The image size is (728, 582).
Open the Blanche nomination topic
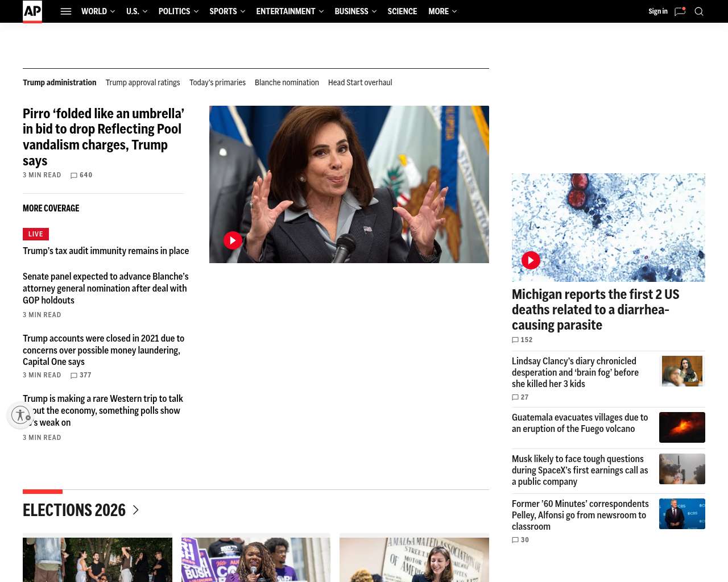[287, 82]
